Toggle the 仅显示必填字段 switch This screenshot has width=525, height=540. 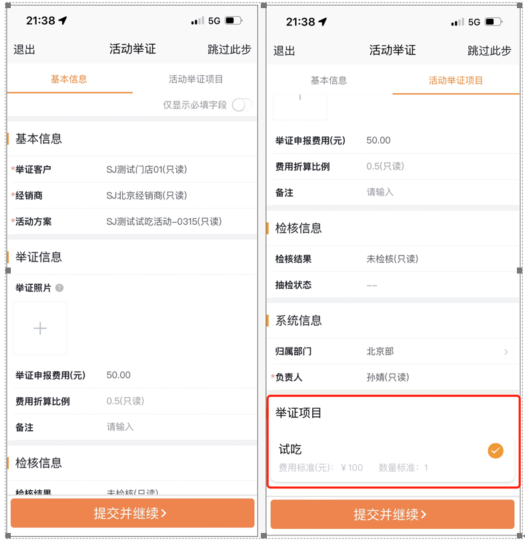(x=242, y=105)
